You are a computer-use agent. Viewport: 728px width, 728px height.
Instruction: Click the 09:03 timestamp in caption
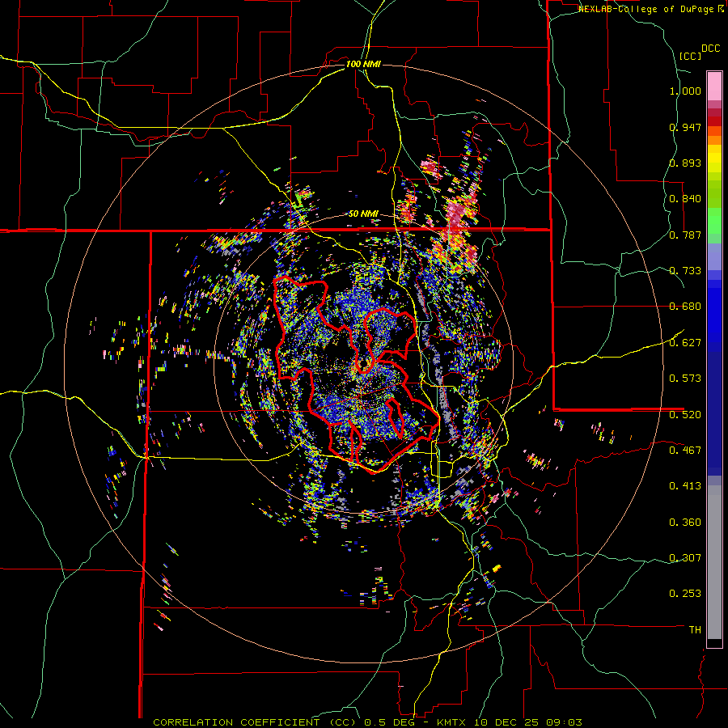click(x=564, y=722)
